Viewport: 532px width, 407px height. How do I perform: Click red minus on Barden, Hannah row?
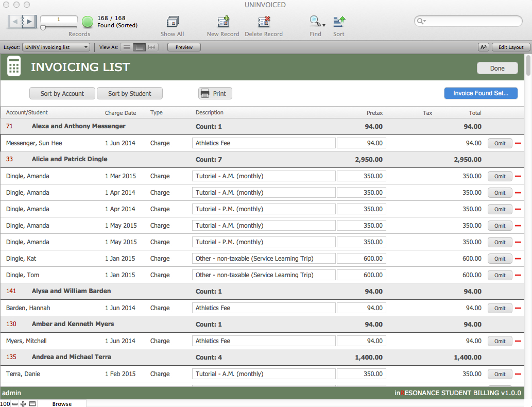pyautogui.click(x=518, y=308)
